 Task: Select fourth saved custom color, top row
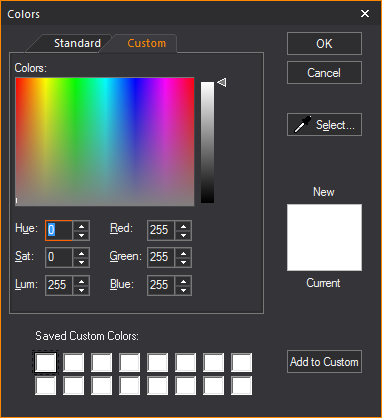(130, 362)
